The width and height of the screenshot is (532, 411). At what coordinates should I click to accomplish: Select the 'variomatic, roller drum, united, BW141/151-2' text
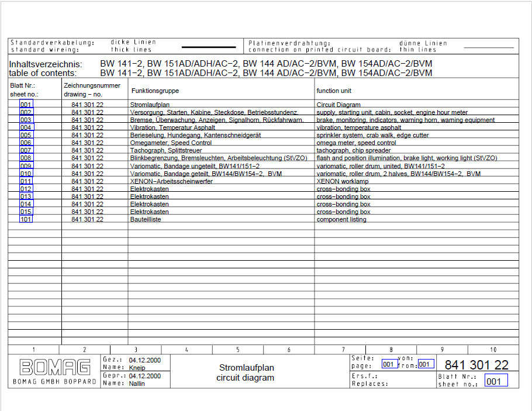click(x=381, y=166)
